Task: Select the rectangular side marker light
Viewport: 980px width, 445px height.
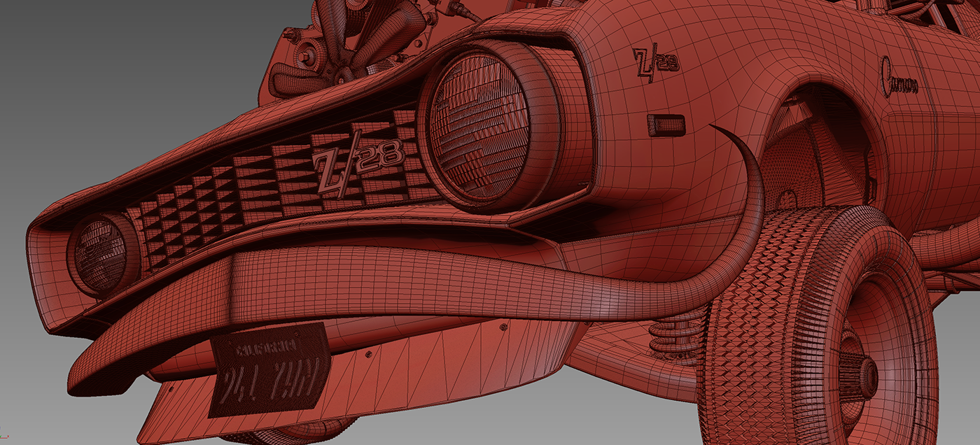Action: click(x=666, y=125)
